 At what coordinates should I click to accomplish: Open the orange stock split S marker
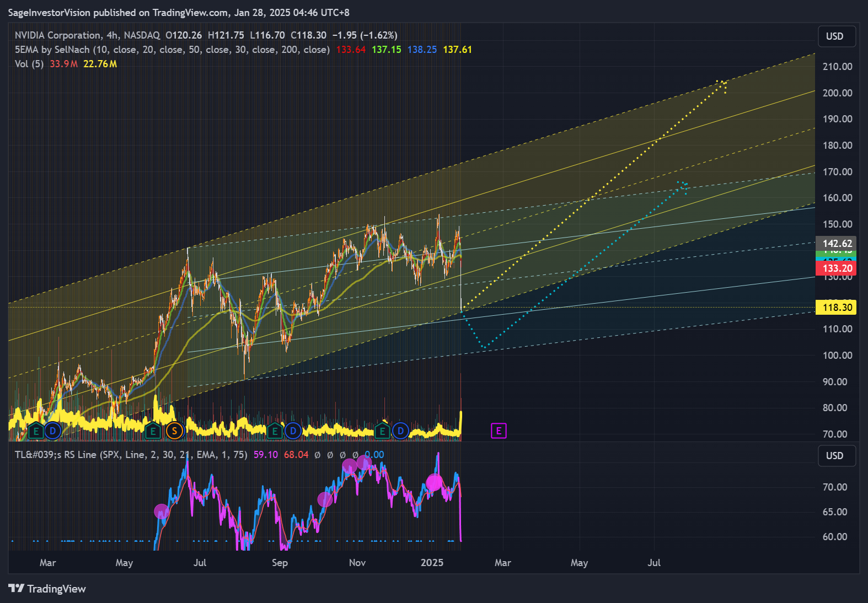tap(175, 431)
